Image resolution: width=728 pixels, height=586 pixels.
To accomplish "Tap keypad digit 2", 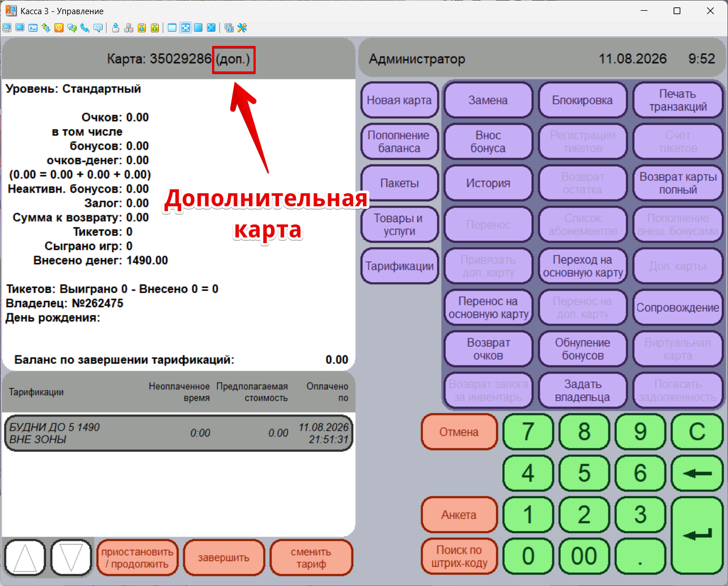I will tap(584, 515).
